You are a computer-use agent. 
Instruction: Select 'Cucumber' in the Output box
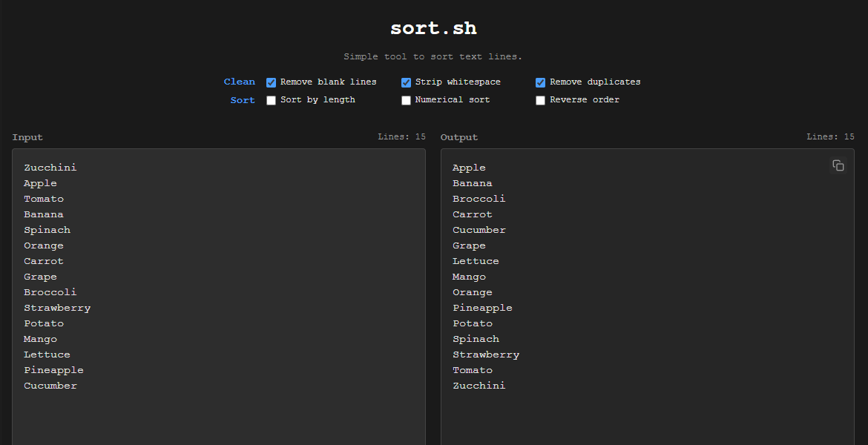tap(479, 230)
